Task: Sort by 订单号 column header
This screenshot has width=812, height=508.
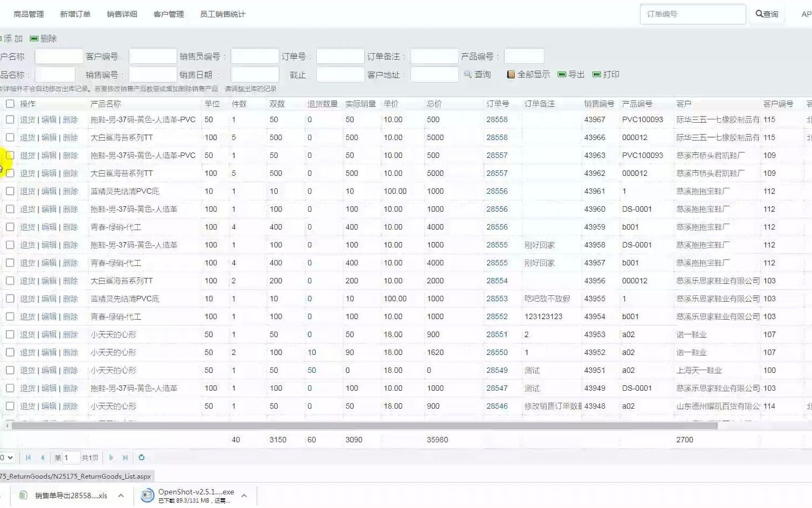Action: (x=497, y=104)
